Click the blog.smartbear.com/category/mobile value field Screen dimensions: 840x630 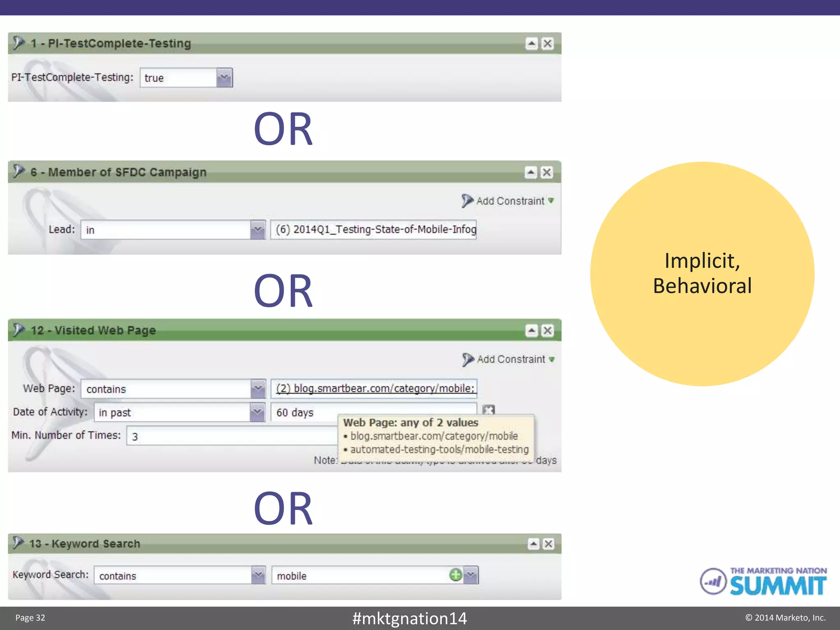click(x=374, y=388)
